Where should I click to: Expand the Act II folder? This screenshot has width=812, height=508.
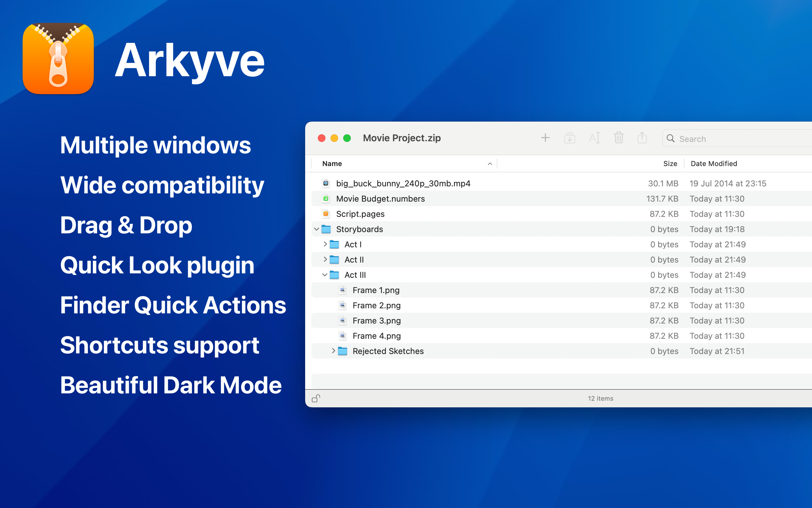click(x=325, y=259)
